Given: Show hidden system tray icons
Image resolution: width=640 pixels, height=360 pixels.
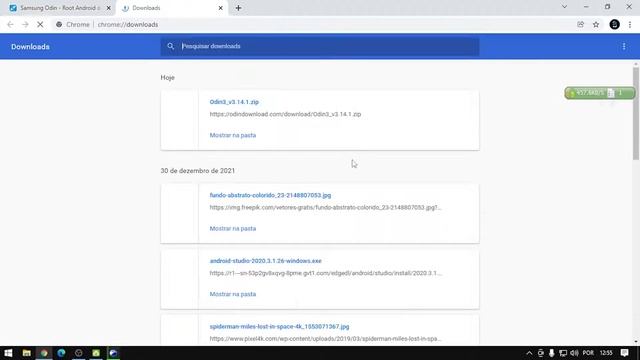Looking at the screenshot, I should (x=529, y=353).
